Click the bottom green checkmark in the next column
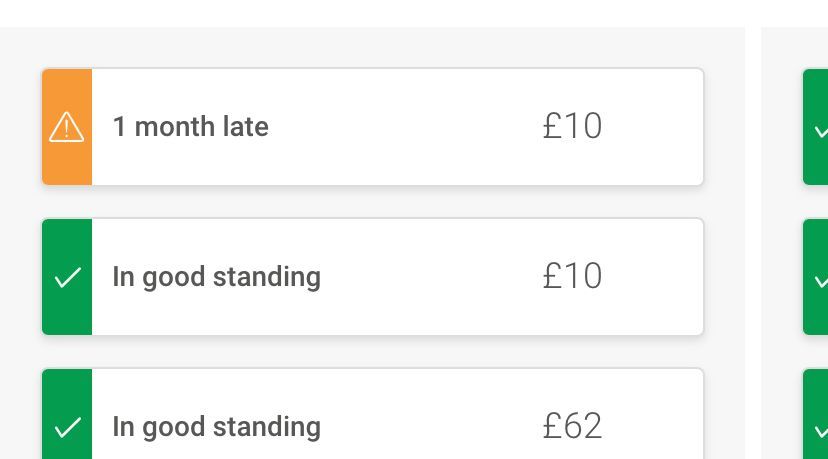 [x=821, y=430]
